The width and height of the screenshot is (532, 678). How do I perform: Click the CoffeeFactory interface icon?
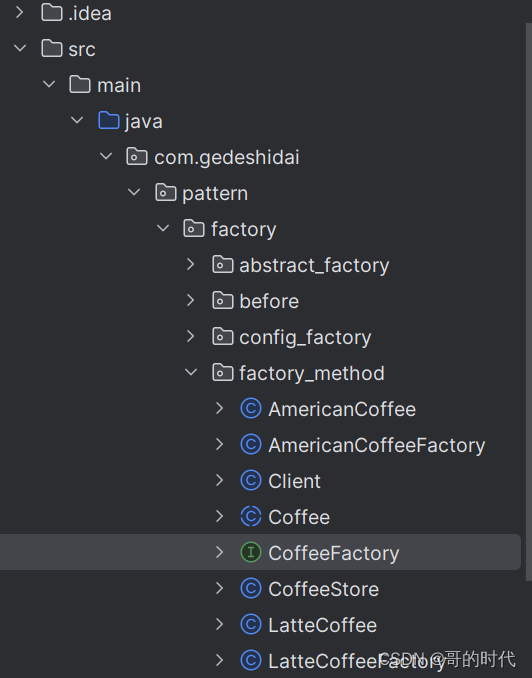click(x=251, y=553)
